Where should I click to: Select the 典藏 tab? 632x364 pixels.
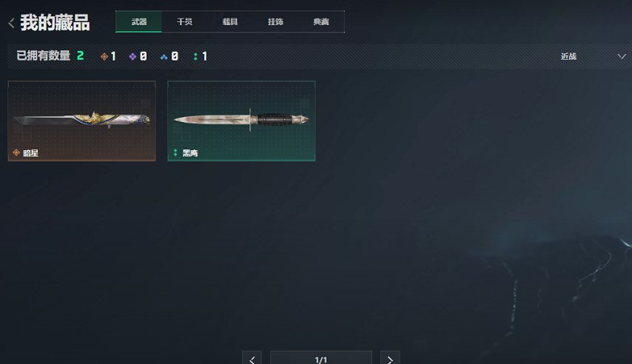point(321,21)
